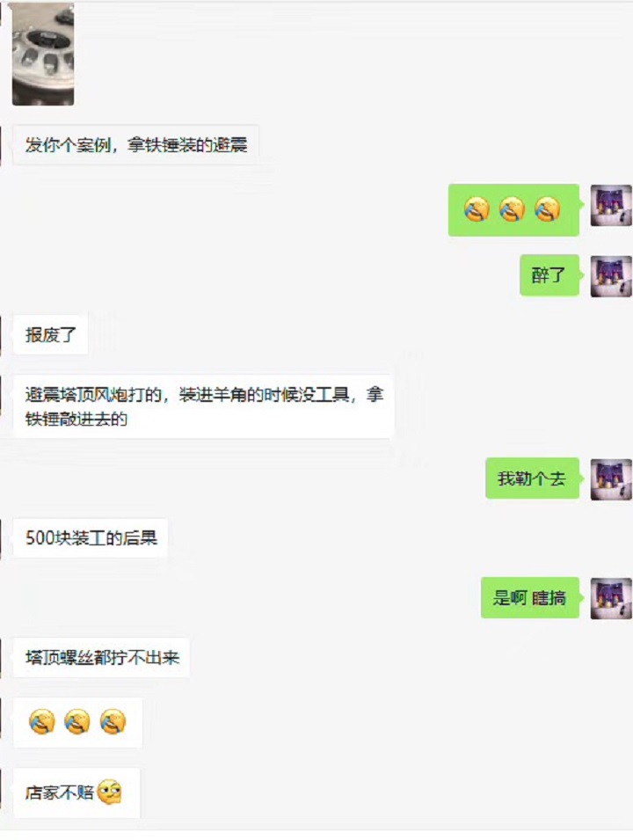Viewport: 633px width, 840px height.
Task: Click the middle crying-laugh emoji in white bubble
Action: click(x=77, y=721)
